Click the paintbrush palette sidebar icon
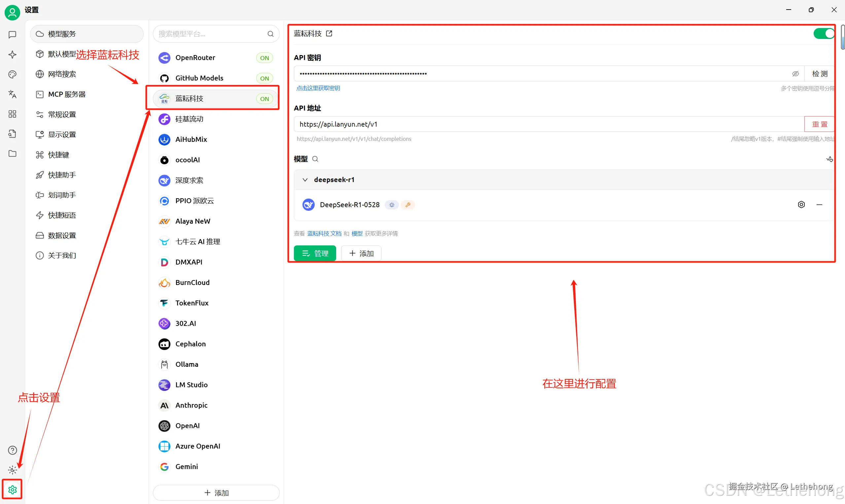The width and height of the screenshot is (845, 504). tap(12, 74)
